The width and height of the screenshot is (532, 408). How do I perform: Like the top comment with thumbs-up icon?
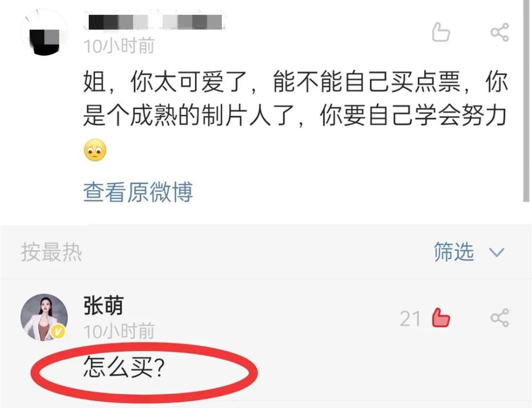coord(440,32)
